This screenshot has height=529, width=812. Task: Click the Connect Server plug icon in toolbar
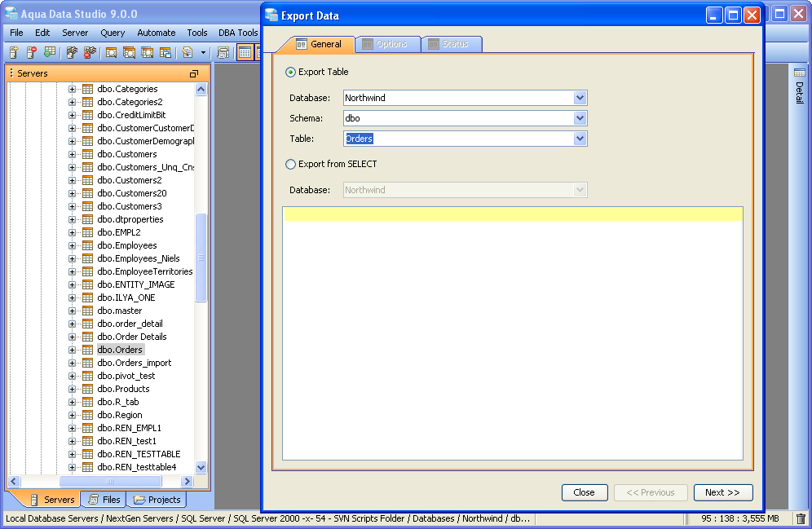click(x=72, y=52)
